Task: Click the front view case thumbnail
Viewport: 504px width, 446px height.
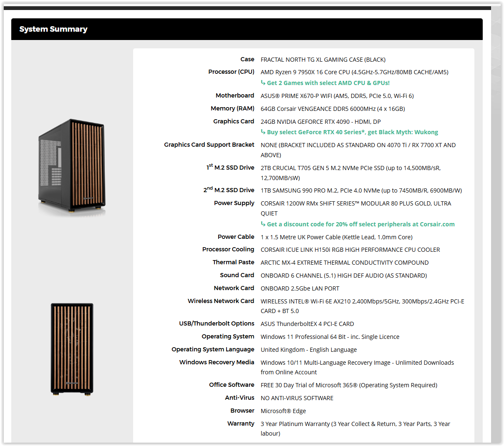Action: [72, 349]
